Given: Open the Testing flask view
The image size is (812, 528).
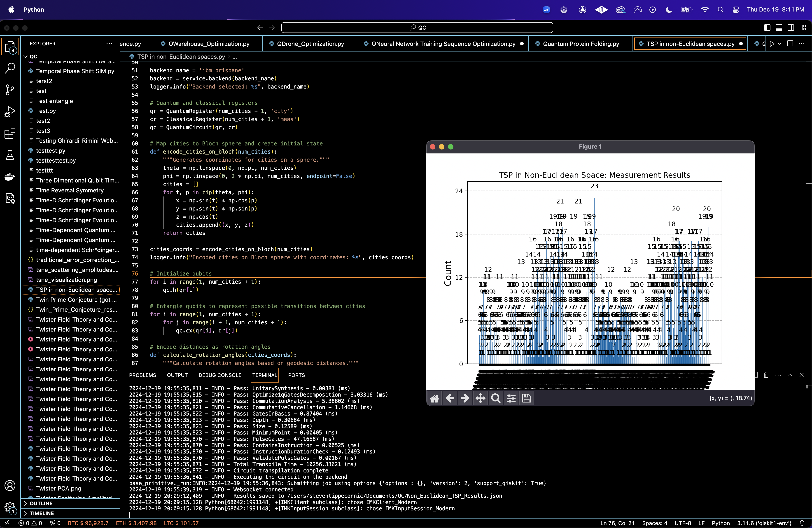Looking at the screenshot, I should (x=10, y=155).
